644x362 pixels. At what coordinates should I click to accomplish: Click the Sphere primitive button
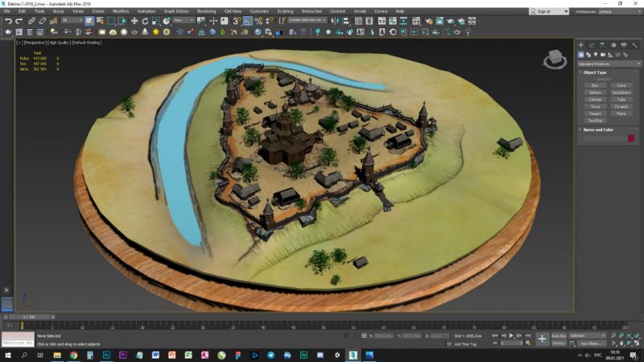tap(595, 92)
